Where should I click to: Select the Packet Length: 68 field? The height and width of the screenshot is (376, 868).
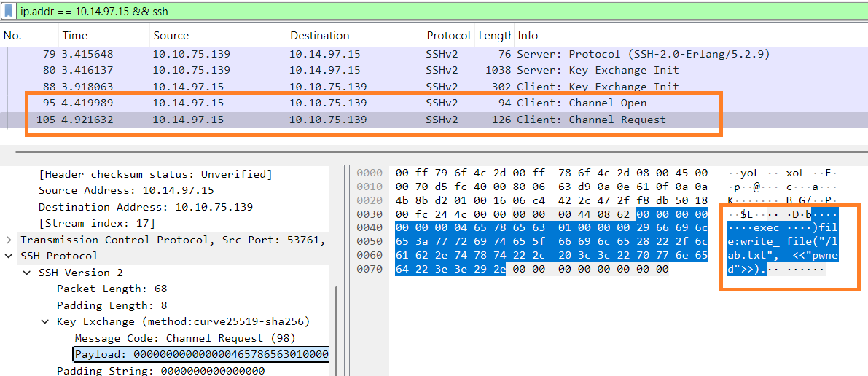click(112, 289)
